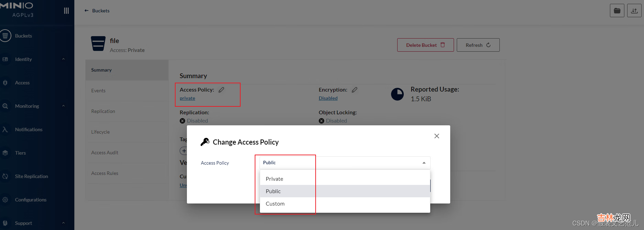Collapse the sidebar using the menu icon
This screenshot has width=644, height=230.
[x=66, y=11]
